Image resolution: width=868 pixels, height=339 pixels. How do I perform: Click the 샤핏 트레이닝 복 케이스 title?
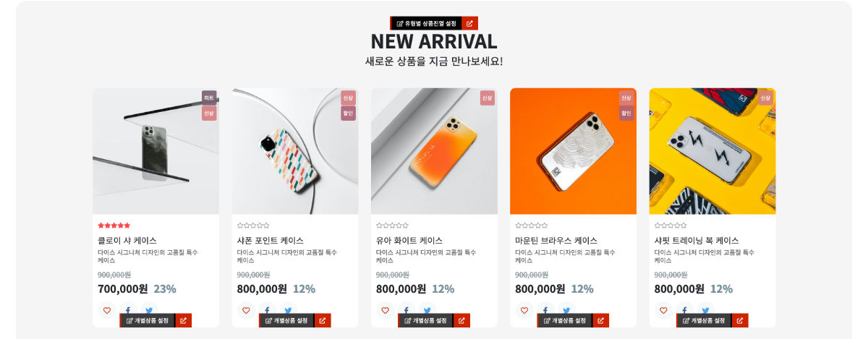(x=697, y=240)
